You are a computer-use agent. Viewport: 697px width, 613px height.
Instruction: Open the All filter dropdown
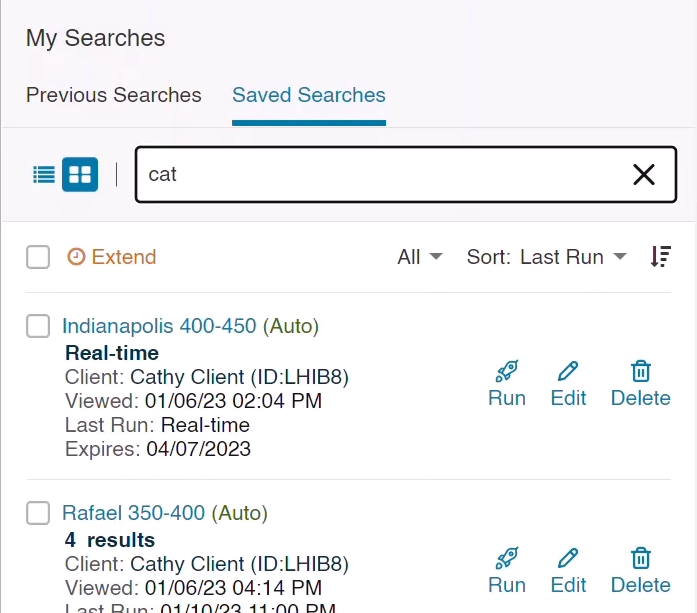pyautogui.click(x=420, y=257)
